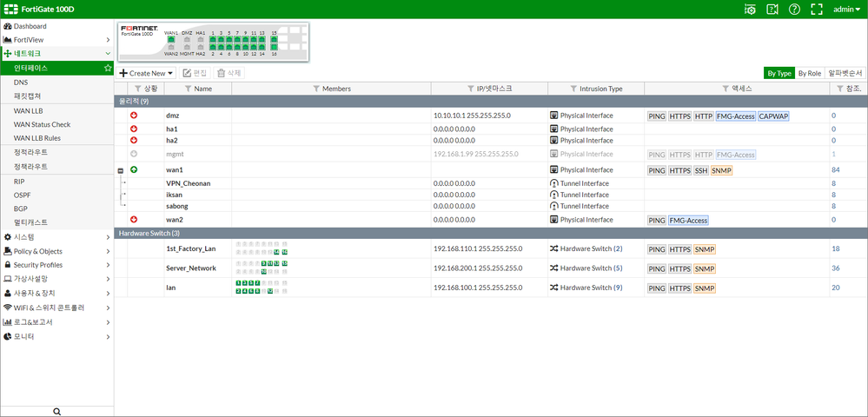
Task: Filter the Intrusion Type column
Action: 573,89
